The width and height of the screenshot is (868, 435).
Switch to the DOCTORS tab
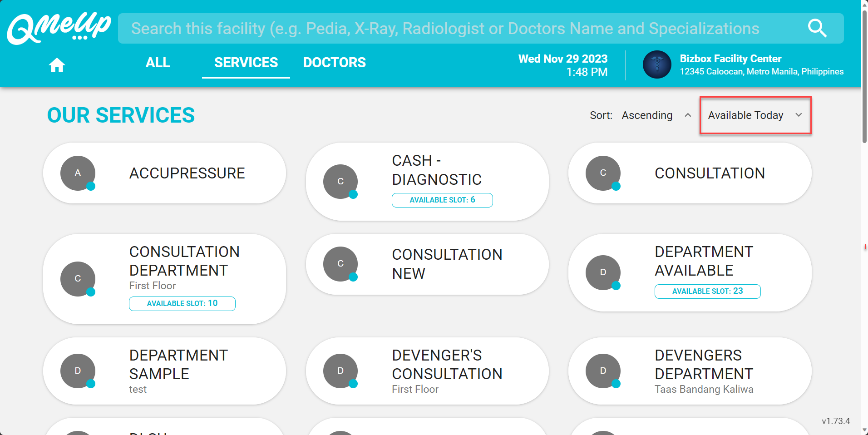(x=334, y=62)
